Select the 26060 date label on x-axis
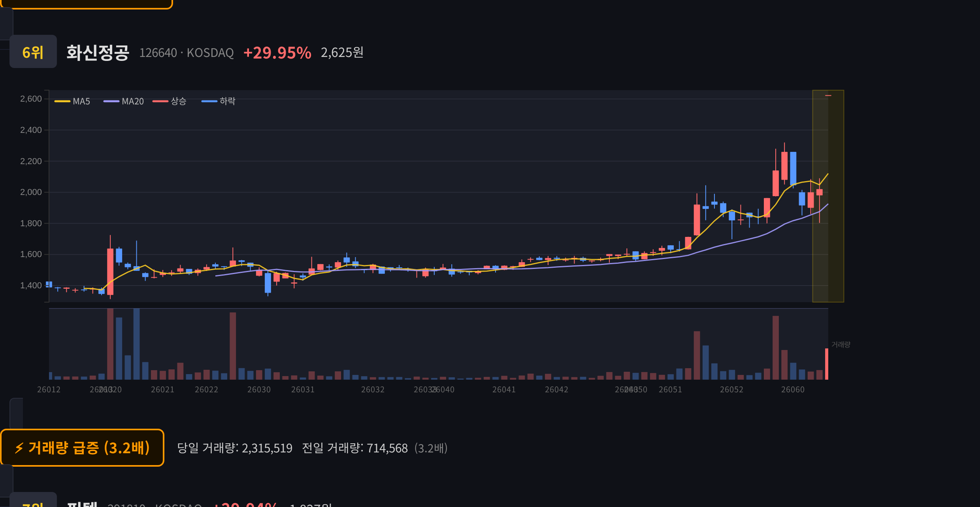 (x=793, y=390)
